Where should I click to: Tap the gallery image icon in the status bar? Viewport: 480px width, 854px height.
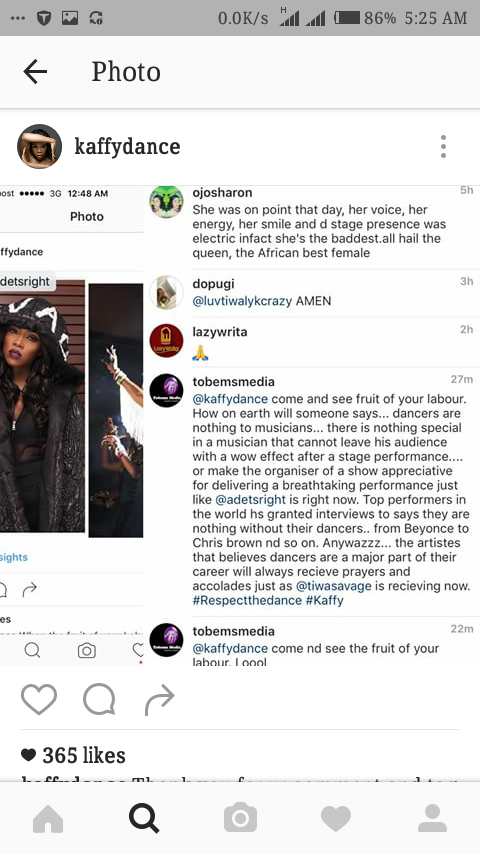pyautogui.click(x=70, y=18)
